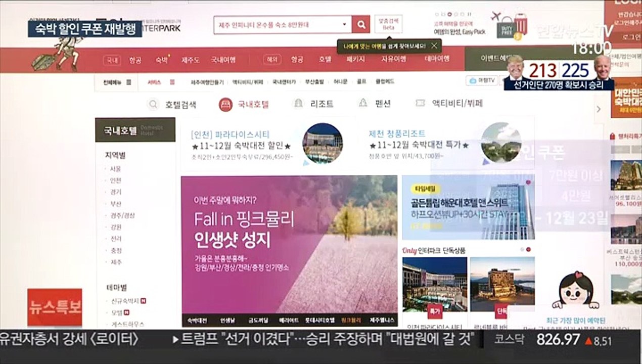Viewport: 642px width, 364px height.
Task: Select 강원 in region list
Action: [x=116, y=227]
